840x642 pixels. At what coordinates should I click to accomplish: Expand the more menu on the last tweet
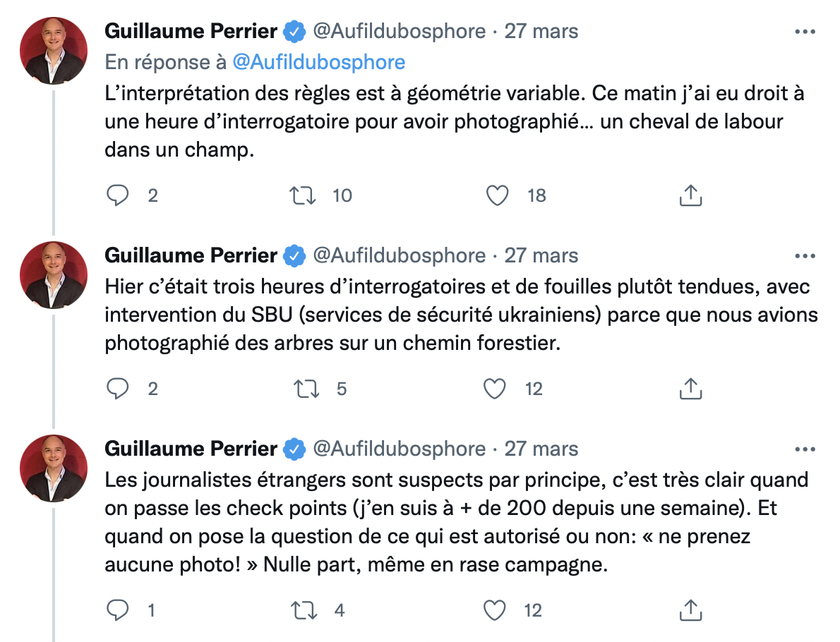[x=805, y=449]
